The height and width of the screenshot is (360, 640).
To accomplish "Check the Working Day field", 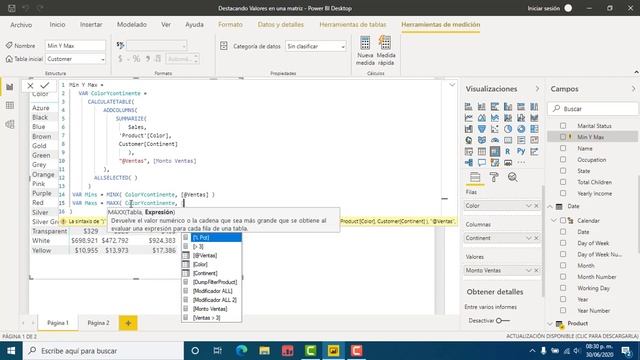I will pos(563,288).
